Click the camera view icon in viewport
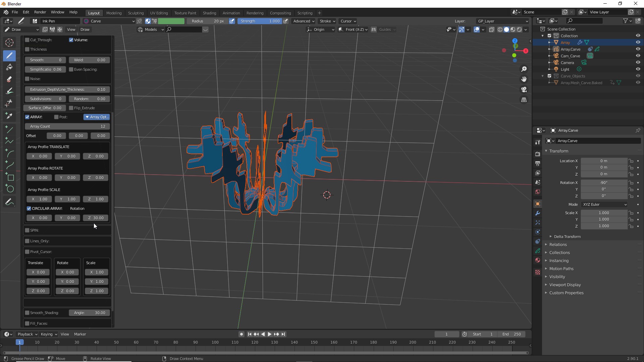 524,89
